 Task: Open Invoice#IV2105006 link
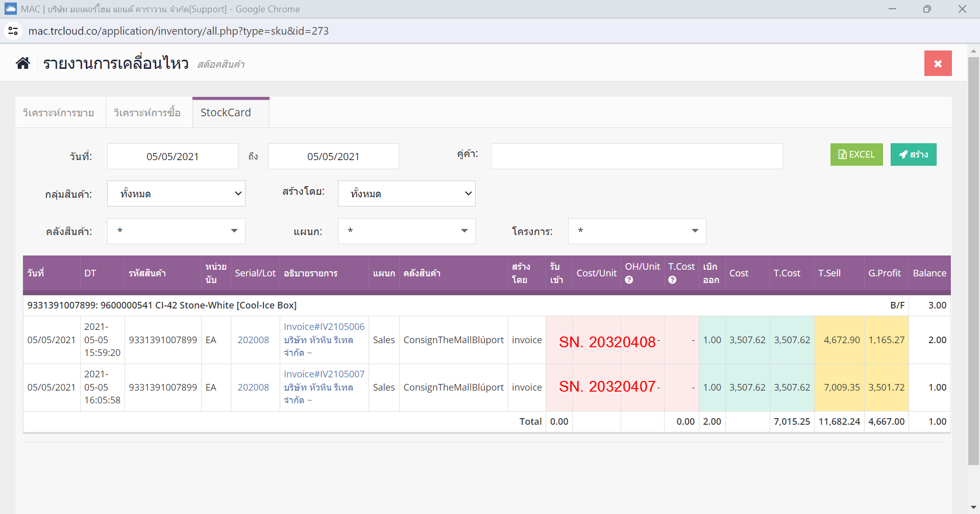pyautogui.click(x=324, y=326)
